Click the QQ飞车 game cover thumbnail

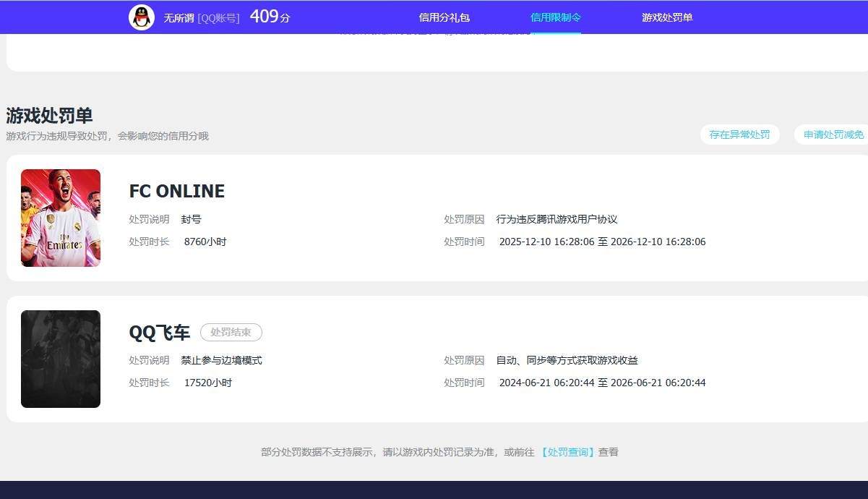pos(61,359)
